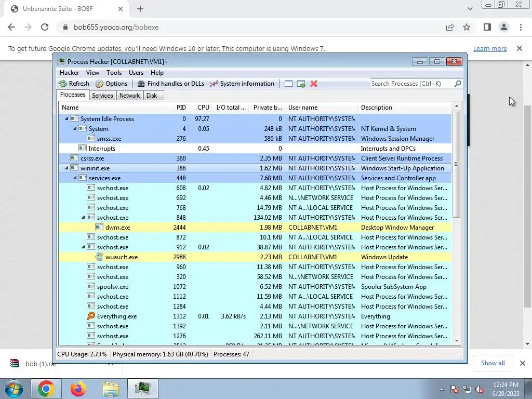Click Show all downloads button
Viewport: 532px width, 399px height.
point(493,363)
